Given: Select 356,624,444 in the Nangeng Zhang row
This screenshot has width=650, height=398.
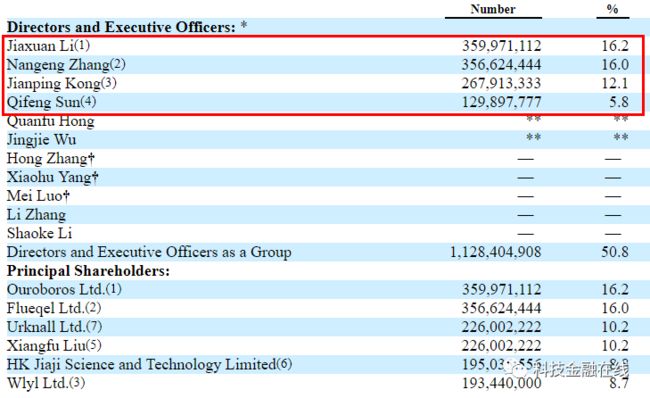Looking at the screenshot, I should tap(502, 65).
